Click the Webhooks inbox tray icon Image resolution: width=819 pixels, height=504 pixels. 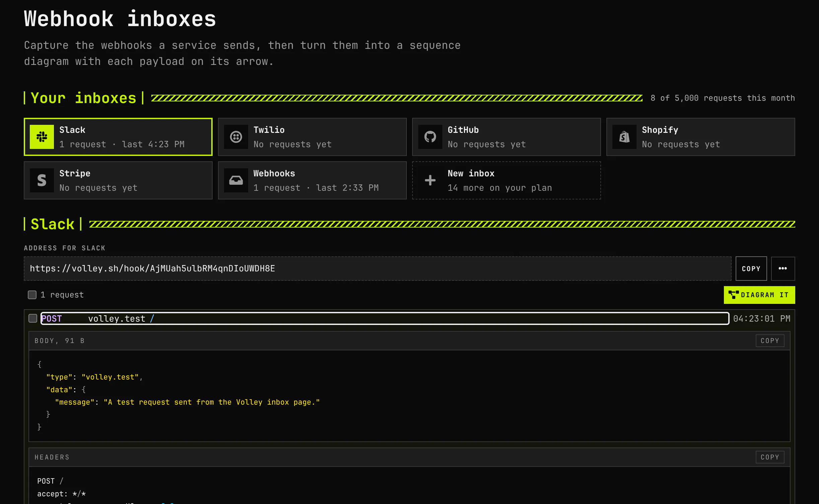(x=236, y=180)
